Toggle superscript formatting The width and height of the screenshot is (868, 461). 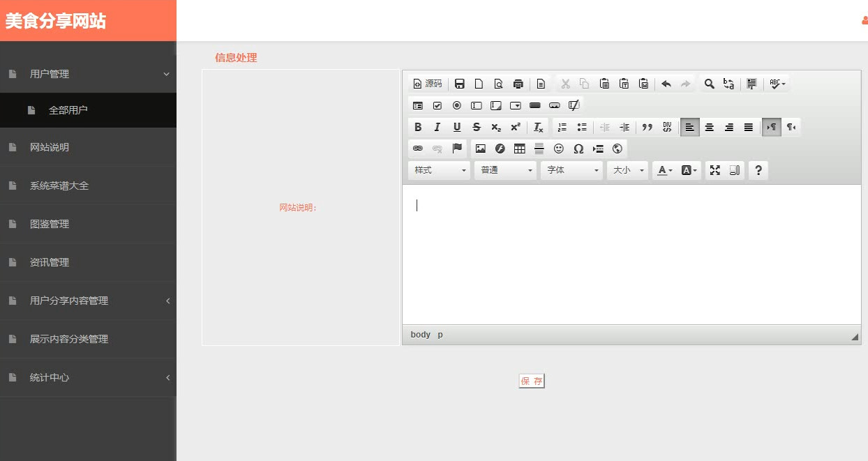click(516, 127)
